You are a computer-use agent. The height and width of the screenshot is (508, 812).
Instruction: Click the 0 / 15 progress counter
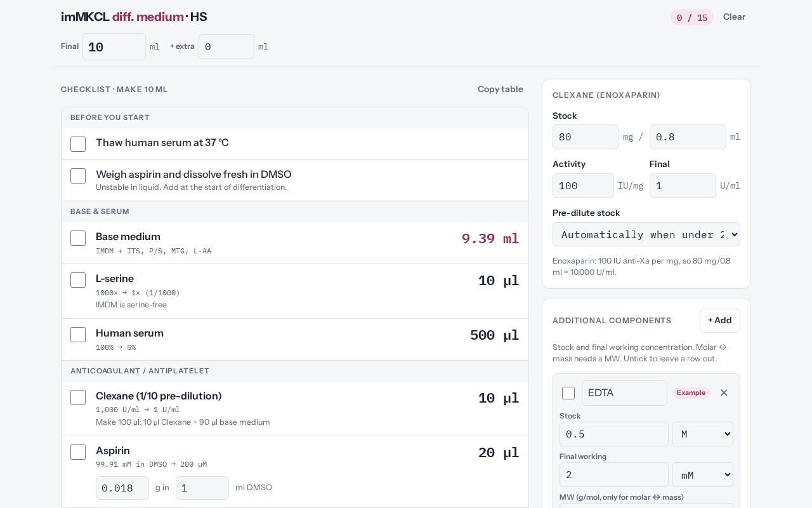pos(692,18)
